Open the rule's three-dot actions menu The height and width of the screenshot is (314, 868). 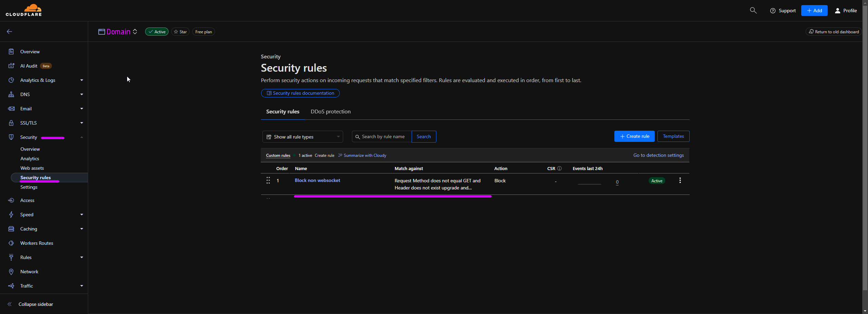click(680, 181)
